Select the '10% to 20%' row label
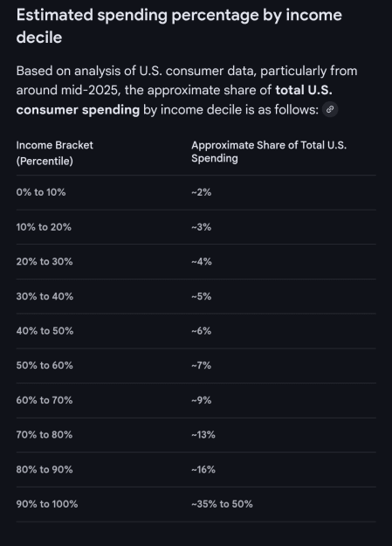 click(44, 227)
